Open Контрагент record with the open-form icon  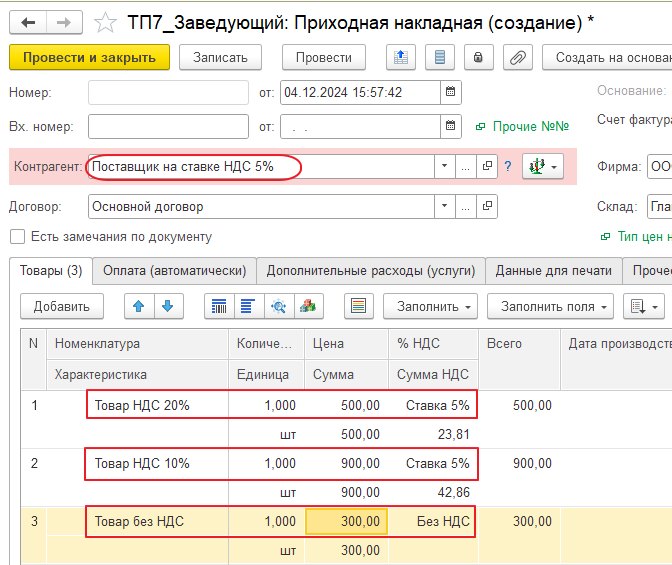pos(487,166)
